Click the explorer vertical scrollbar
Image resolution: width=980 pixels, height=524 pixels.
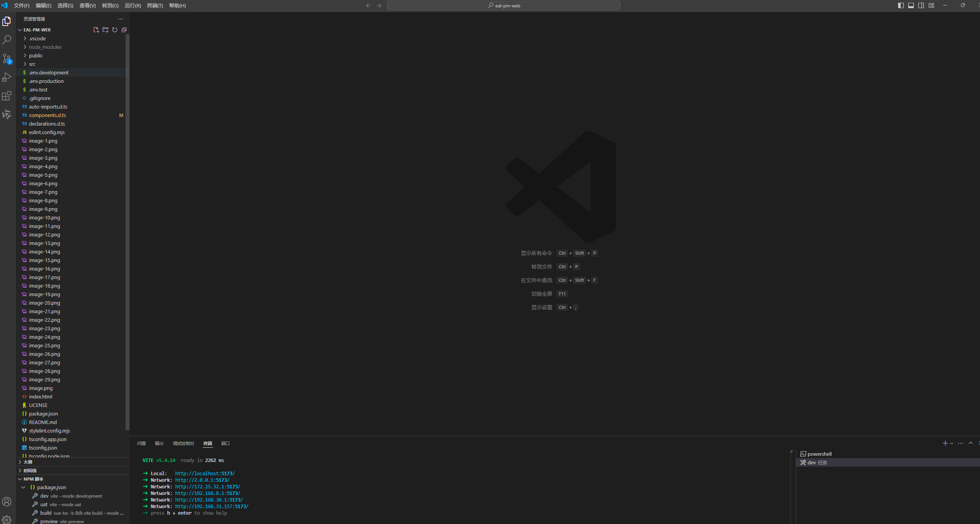coord(127,233)
